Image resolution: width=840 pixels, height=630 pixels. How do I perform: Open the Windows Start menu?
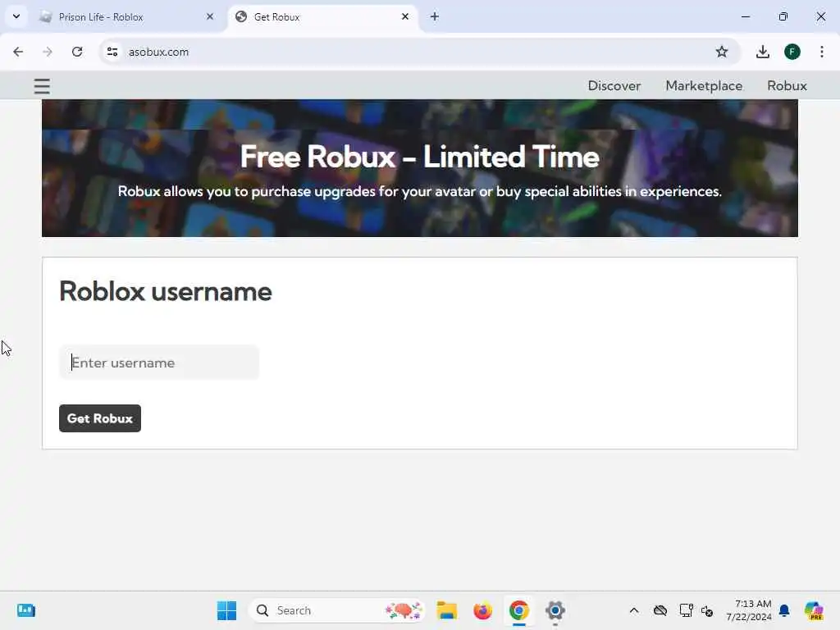click(x=226, y=610)
